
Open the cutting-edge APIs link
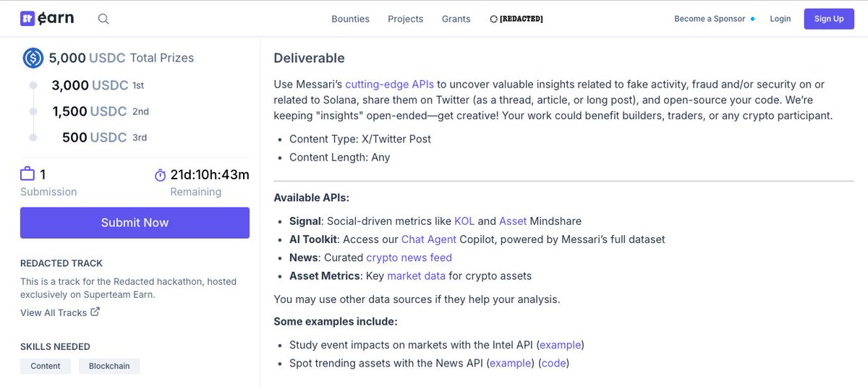pos(389,85)
